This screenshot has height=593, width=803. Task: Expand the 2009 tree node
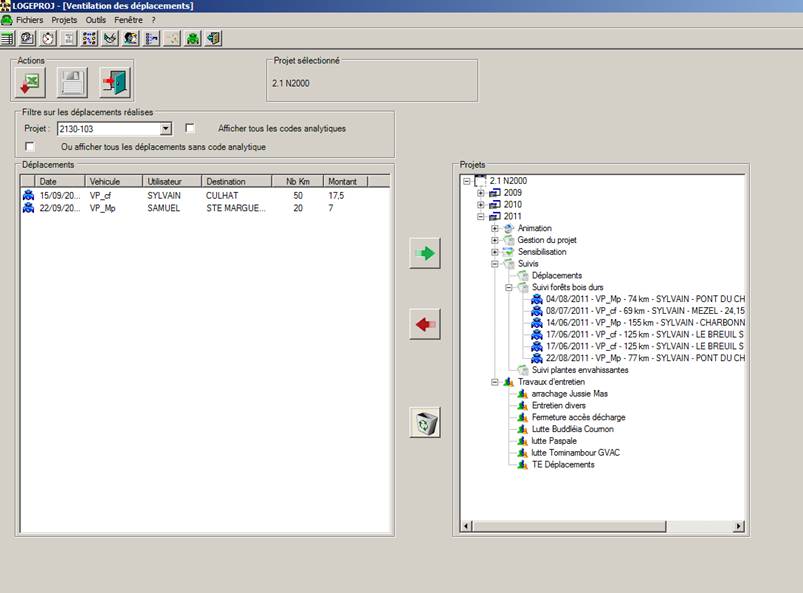481,193
